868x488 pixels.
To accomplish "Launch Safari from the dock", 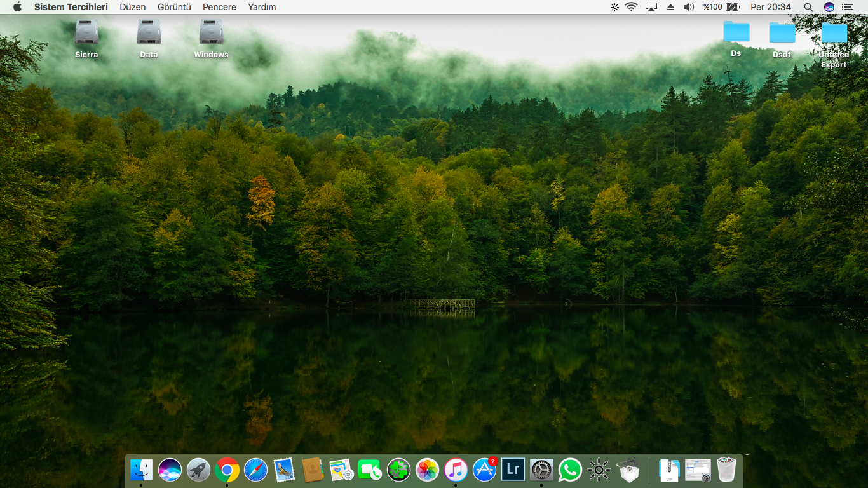I will pyautogui.click(x=255, y=470).
